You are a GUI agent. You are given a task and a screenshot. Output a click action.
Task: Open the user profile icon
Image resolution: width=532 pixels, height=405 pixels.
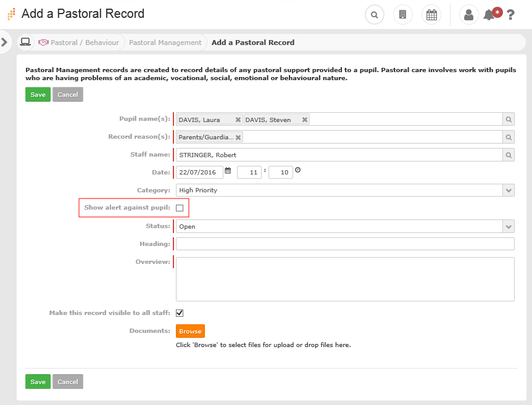468,15
